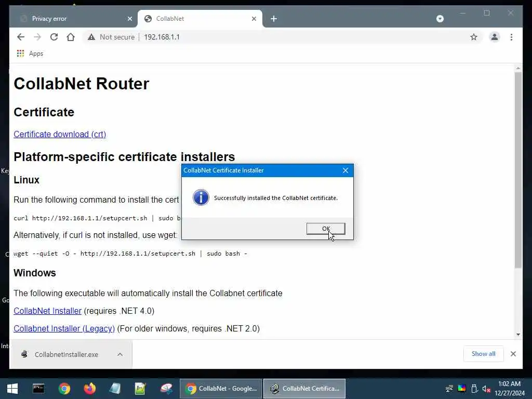Reload the current page
Screen dimensions: 532x399
[54, 37]
